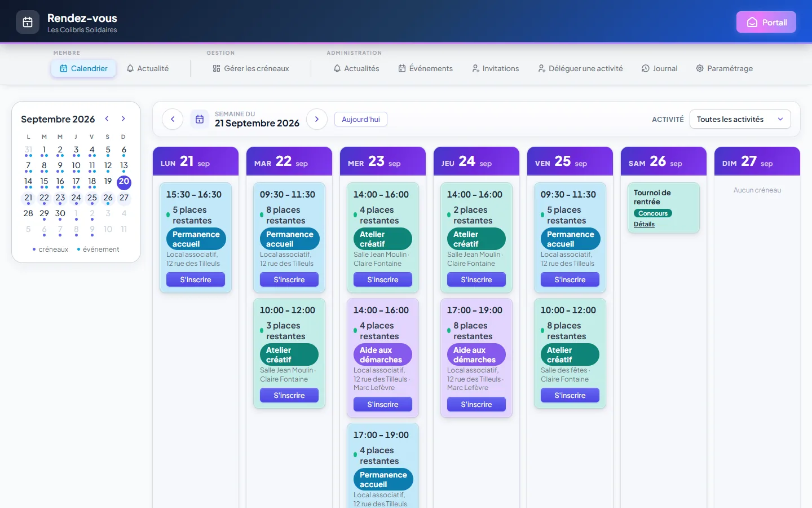The width and height of the screenshot is (812, 508).
Task: Sign up for Wednesday Aide aux démarches
Action: click(x=383, y=404)
